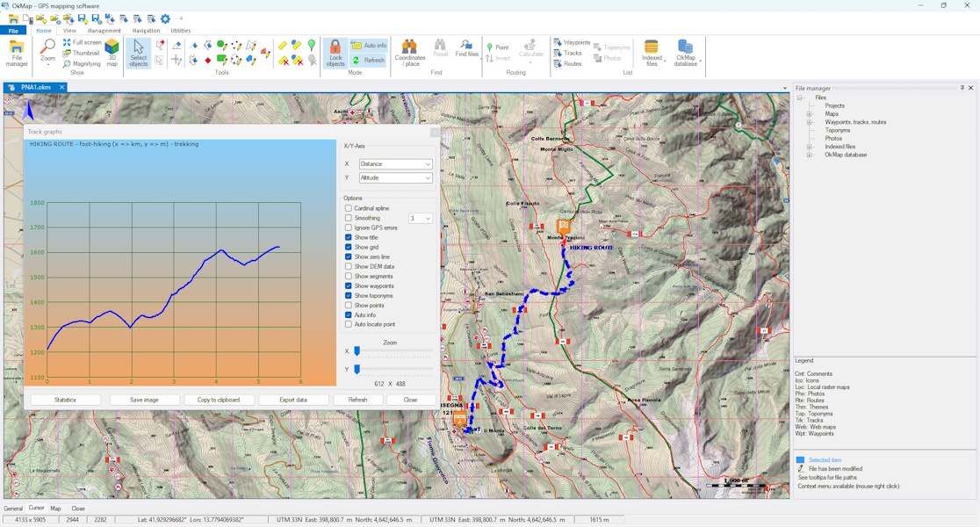Open the Waypoints list
980x527 pixels.
click(572, 42)
